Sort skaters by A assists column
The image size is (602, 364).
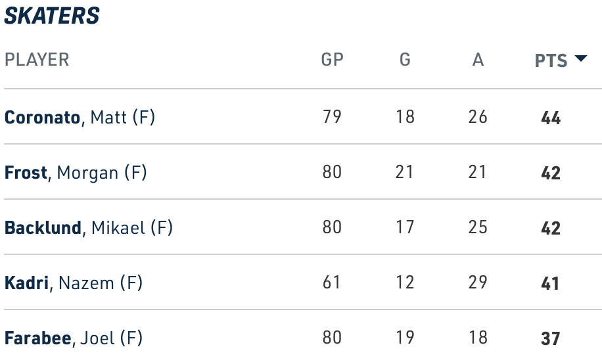(x=478, y=60)
